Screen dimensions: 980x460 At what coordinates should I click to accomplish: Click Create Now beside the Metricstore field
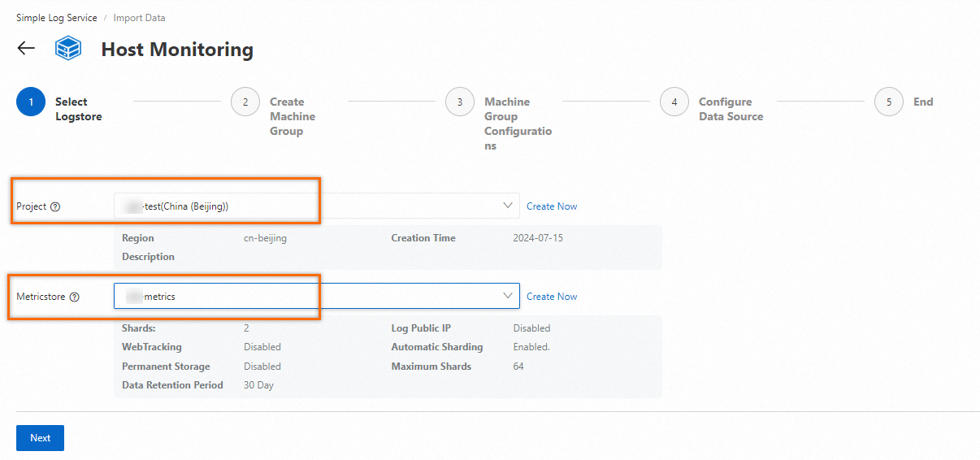552,297
